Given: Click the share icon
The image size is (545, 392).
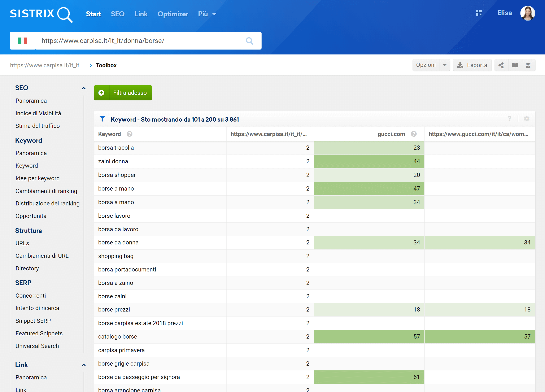Looking at the screenshot, I should (501, 65).
